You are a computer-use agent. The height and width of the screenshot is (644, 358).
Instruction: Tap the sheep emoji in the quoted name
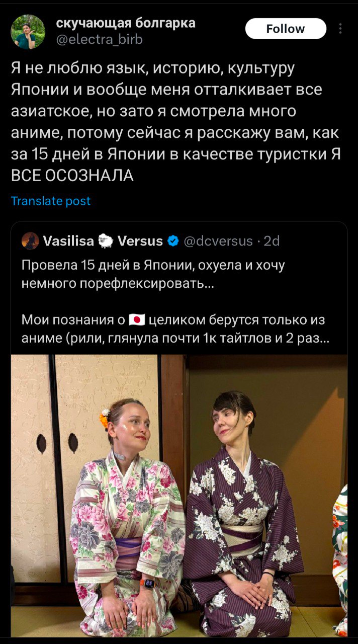[x=106, y=242]
